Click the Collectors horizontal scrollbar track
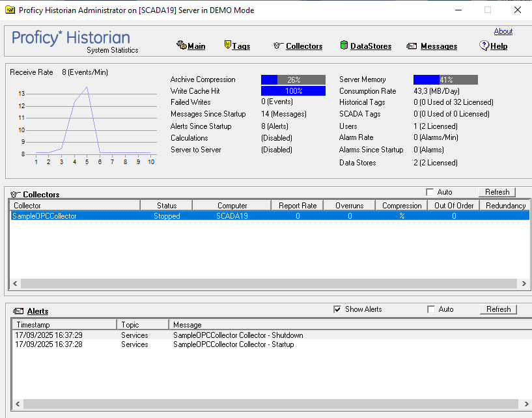The width and height of the screenshot is (532, 418). pyautogui.click(x=269, y=283)
